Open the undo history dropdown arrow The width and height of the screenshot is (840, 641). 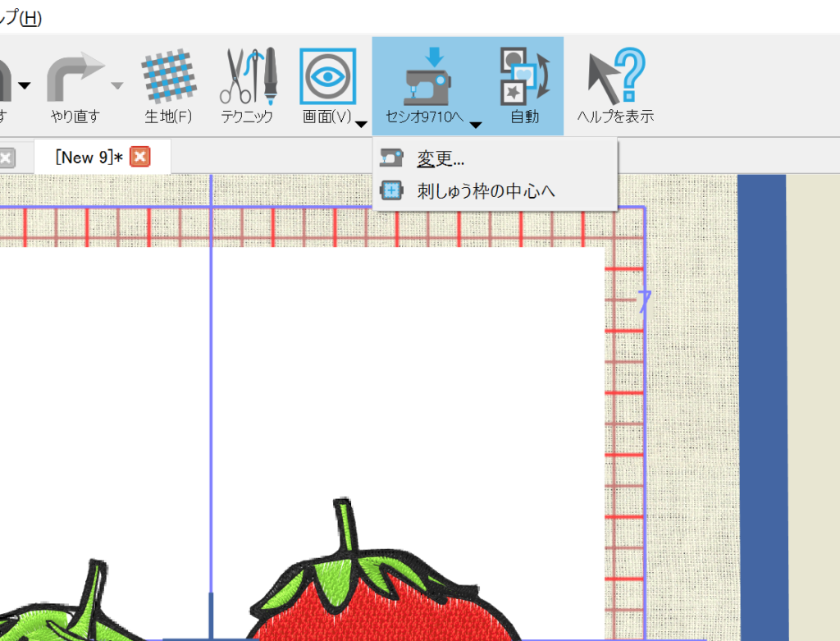click(x=25, y=85)
